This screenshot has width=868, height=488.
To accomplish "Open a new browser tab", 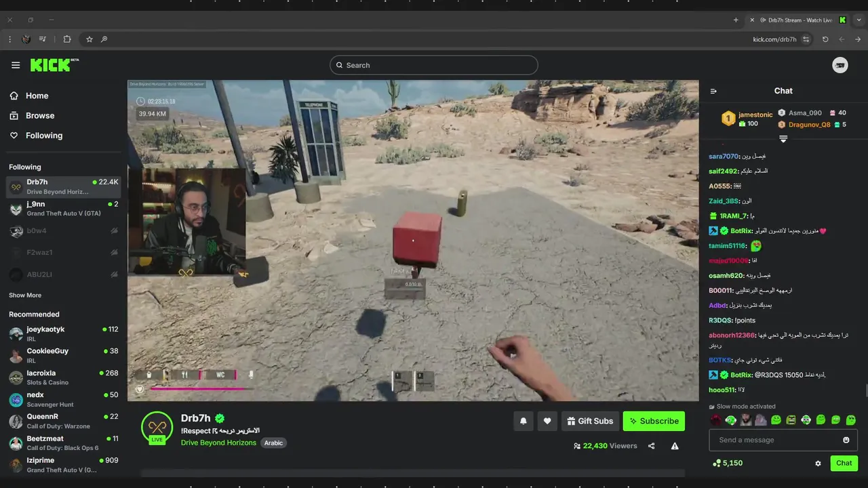I will point(736,20).
